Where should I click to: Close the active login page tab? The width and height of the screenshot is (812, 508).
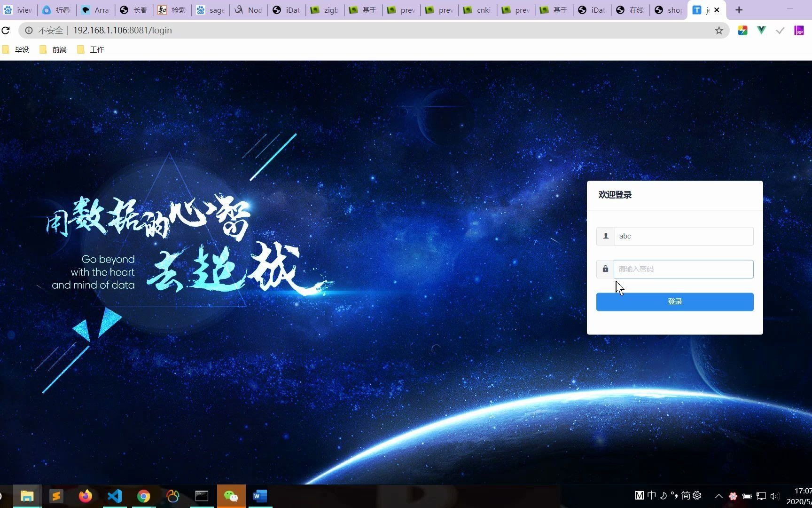point(717,10)
